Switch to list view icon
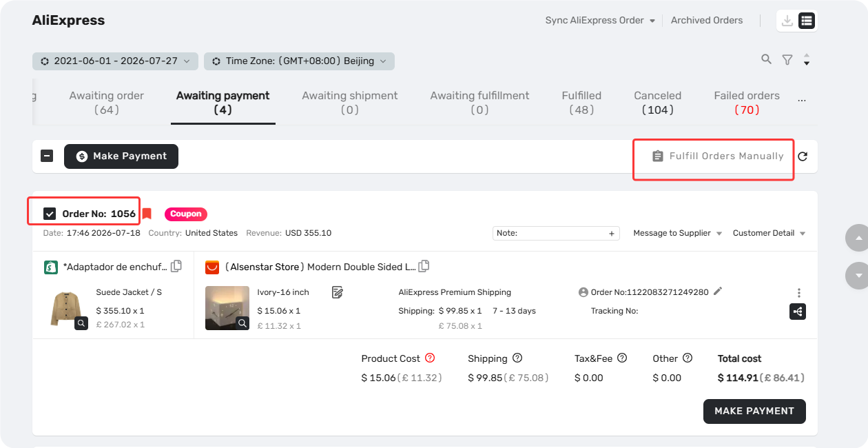Image resolution: width=868 pixels, height=448 pixels. pyautogui.click(x=807, y=21)
